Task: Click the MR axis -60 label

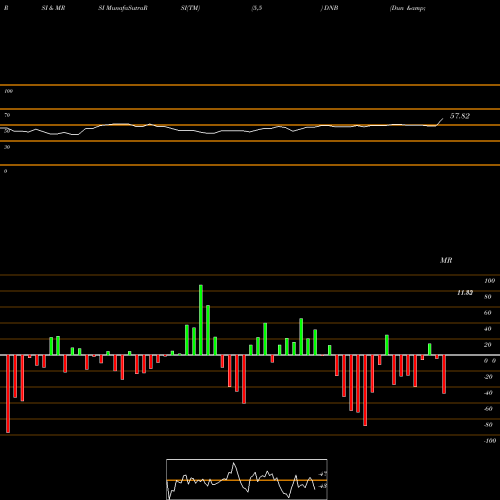Action: pos(487,409)
